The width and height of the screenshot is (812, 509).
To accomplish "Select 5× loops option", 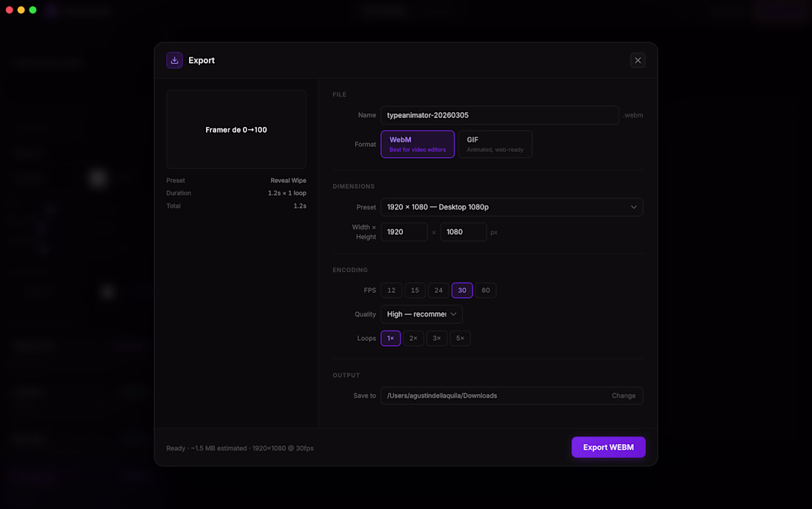I will click(460, 339).
